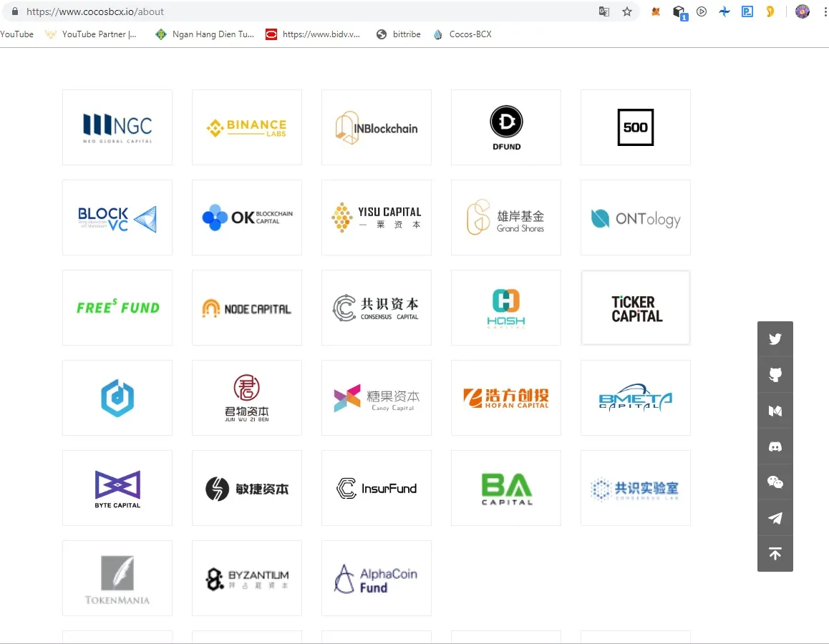View site security lock info
The image size is (829, 644).
[15, 11]
